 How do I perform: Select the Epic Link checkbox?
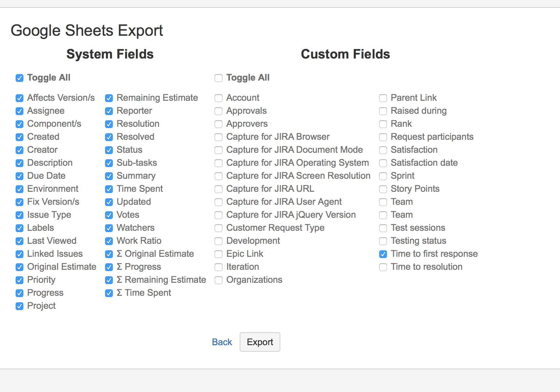click(219, 254)
